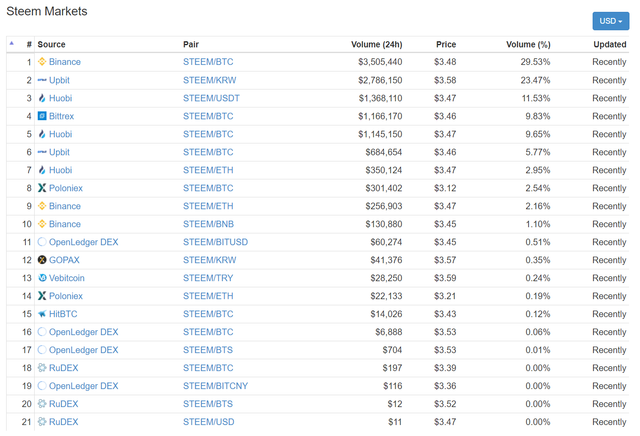The width and height of the screenshot is (640, 436).
Task: Click the Huobi icon in row 7
Action: (42, 170)
